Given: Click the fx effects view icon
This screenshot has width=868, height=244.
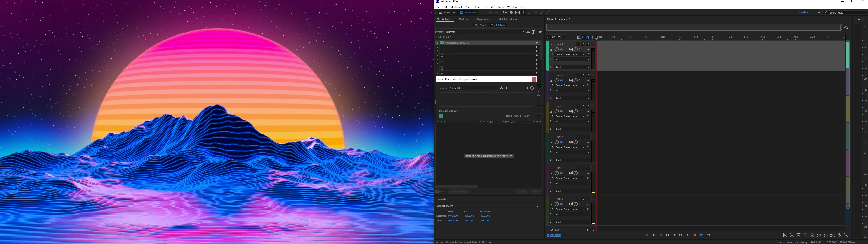Looking at the screenshot, I should tap(554, 37).
